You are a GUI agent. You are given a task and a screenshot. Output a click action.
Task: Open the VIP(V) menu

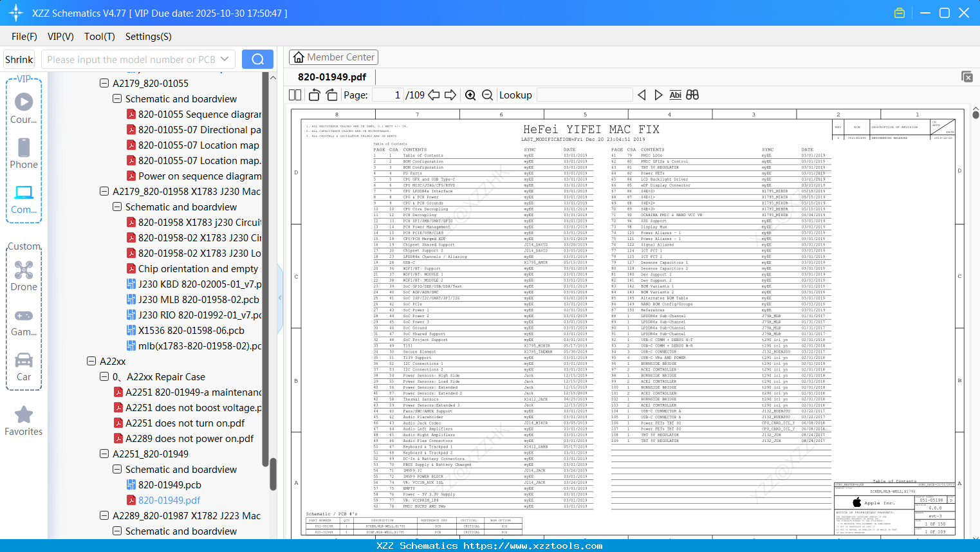pyautogui.click(x=60, y=37)
